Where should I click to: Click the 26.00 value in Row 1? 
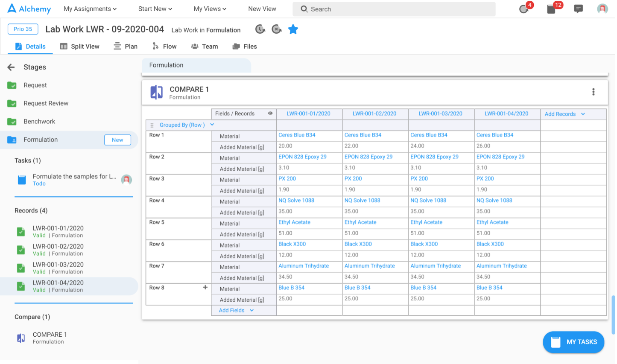click(x=483, y=146)
